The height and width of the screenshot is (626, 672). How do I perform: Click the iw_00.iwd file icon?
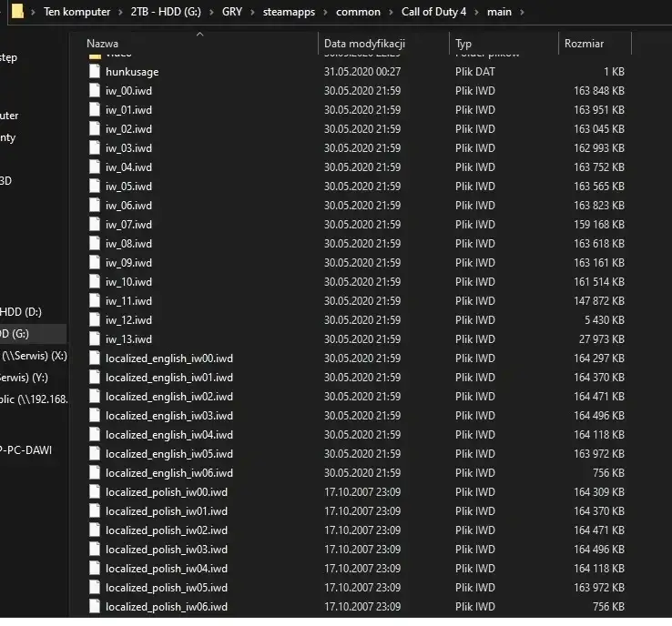pyautogui.click(x=95, y=91)
